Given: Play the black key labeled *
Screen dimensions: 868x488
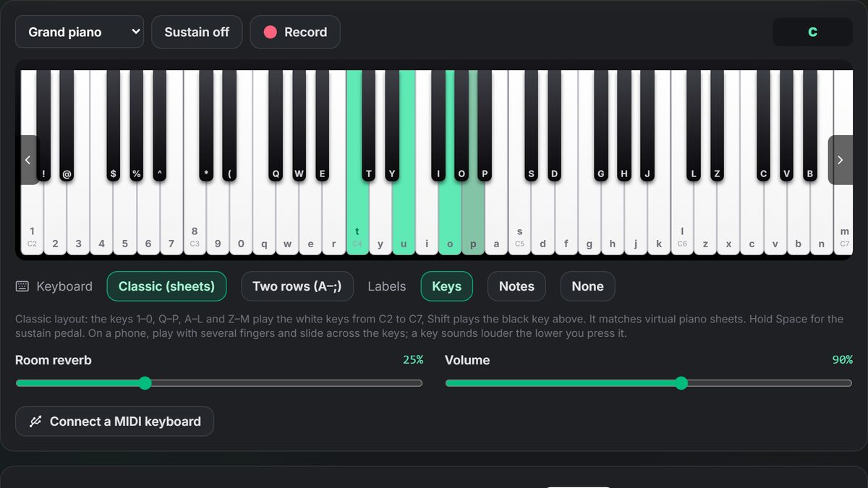Looking at the screenshot, I should [206, 127].
